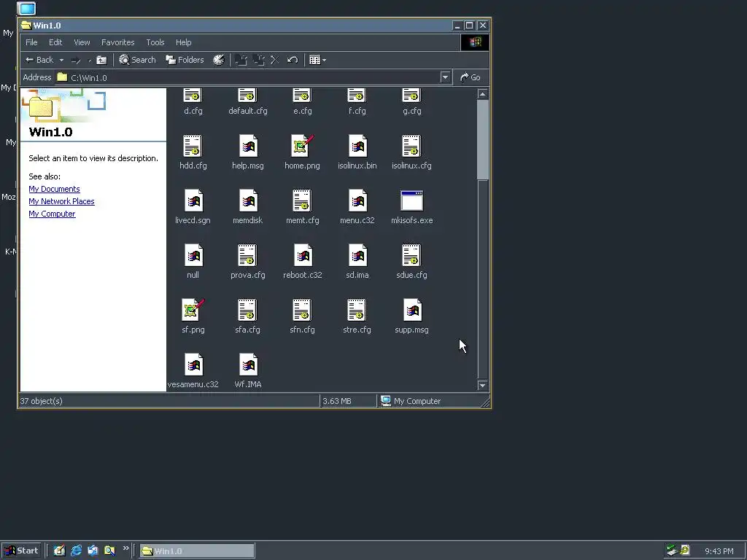Screen dimensions: 747x560
Task: Launch Outlook Express from Quick Launch
Action: pyautogui.click(x=93, y=551)
